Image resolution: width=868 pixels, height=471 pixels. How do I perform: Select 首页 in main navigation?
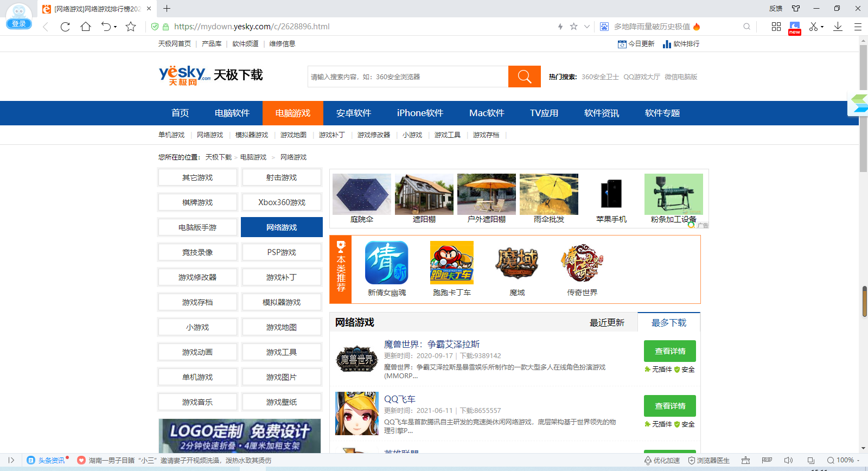180,113
